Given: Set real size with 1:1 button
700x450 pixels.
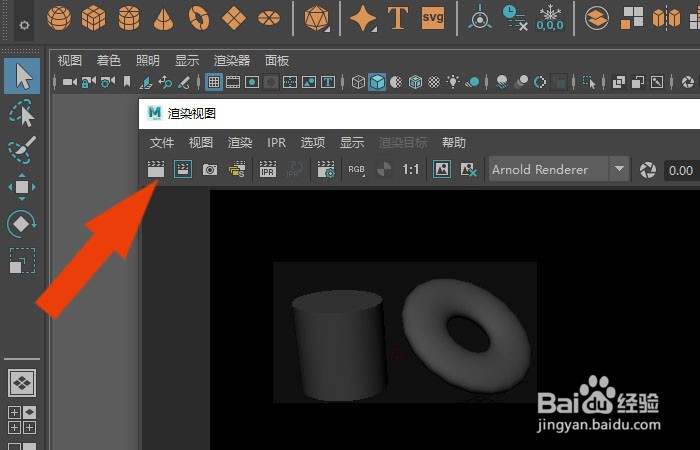Looking at the screenshot, I should click(410, 170).
